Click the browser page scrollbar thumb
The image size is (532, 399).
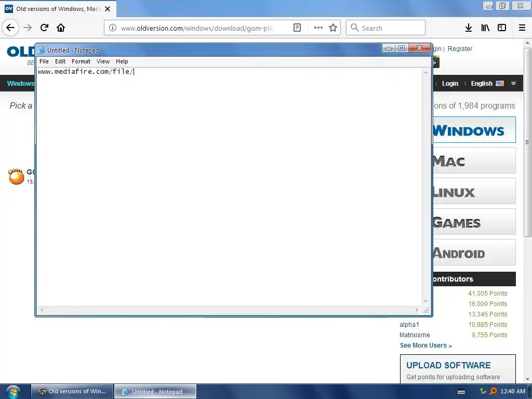tap(527, 142)
